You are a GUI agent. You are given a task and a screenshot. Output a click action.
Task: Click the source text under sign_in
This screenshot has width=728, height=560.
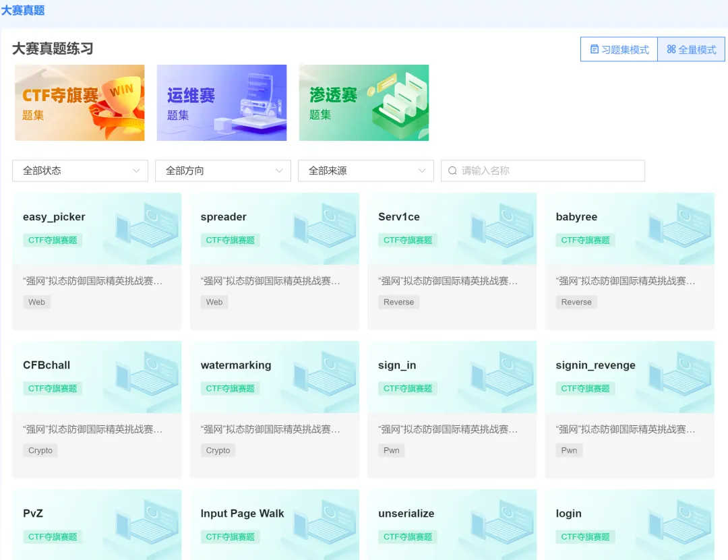click(x=448, y=429)
